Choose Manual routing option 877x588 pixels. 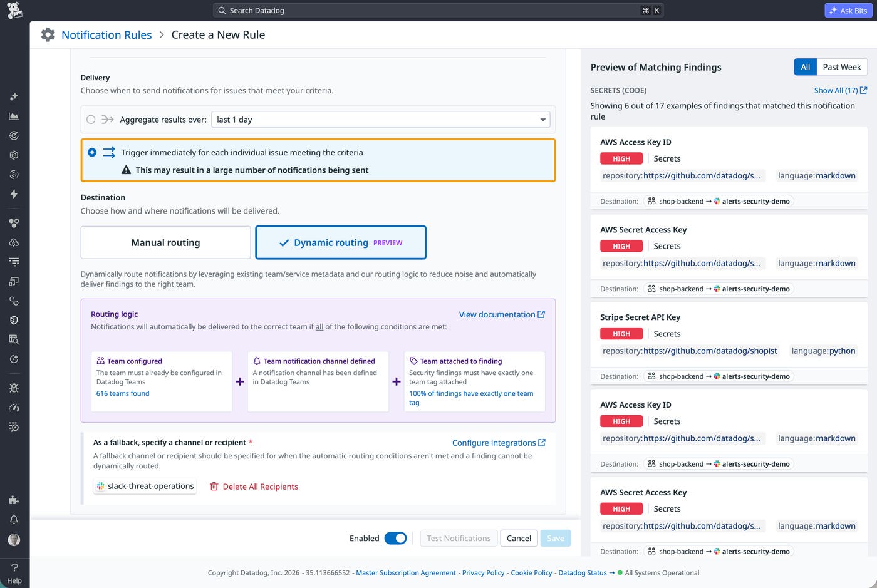pyautogui.click(x=165, y=242)
